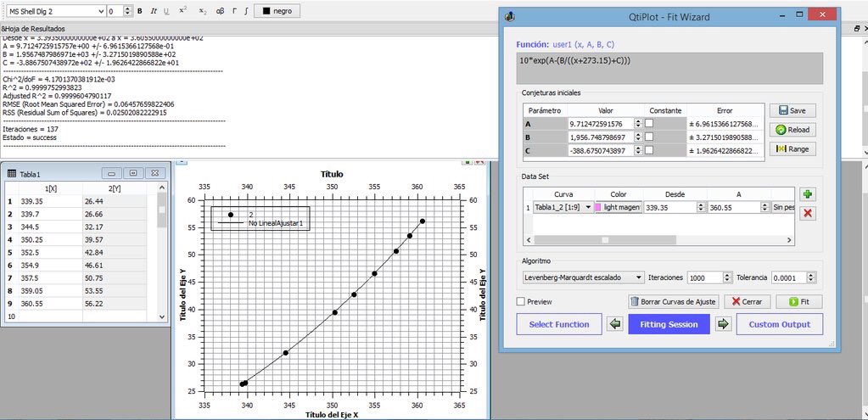Adjust parameter A value stepper

[638, 123]
